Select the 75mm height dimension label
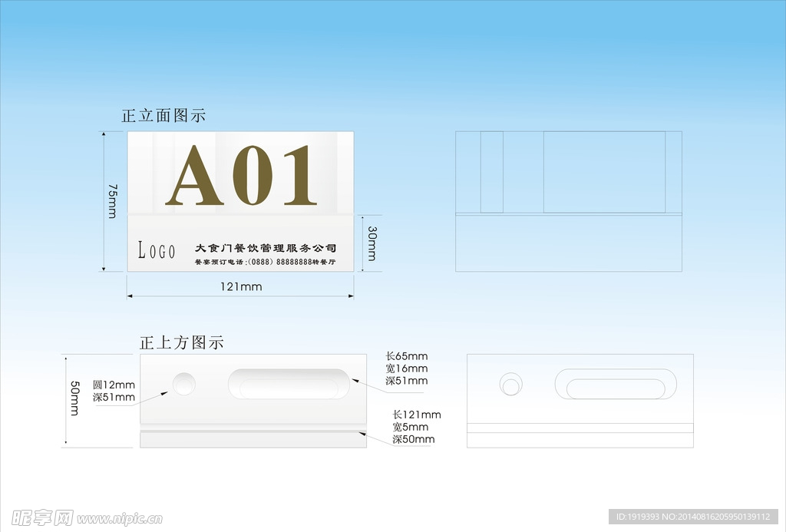The image size is (786, 532). point(113,201)
